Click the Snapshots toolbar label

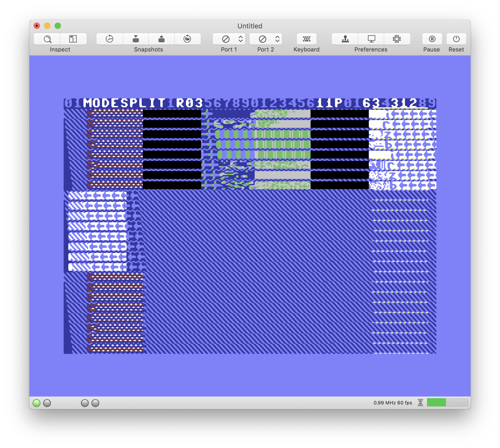(148, 49)
